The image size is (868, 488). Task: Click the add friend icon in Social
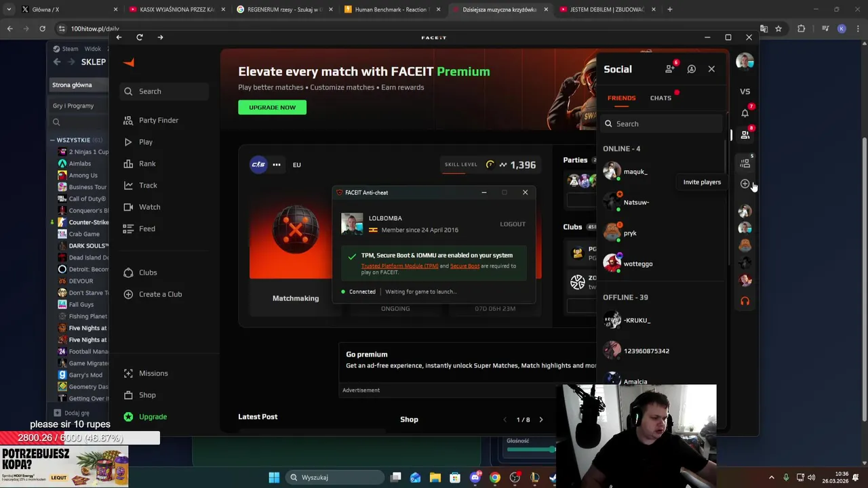(x=669, y=69)
